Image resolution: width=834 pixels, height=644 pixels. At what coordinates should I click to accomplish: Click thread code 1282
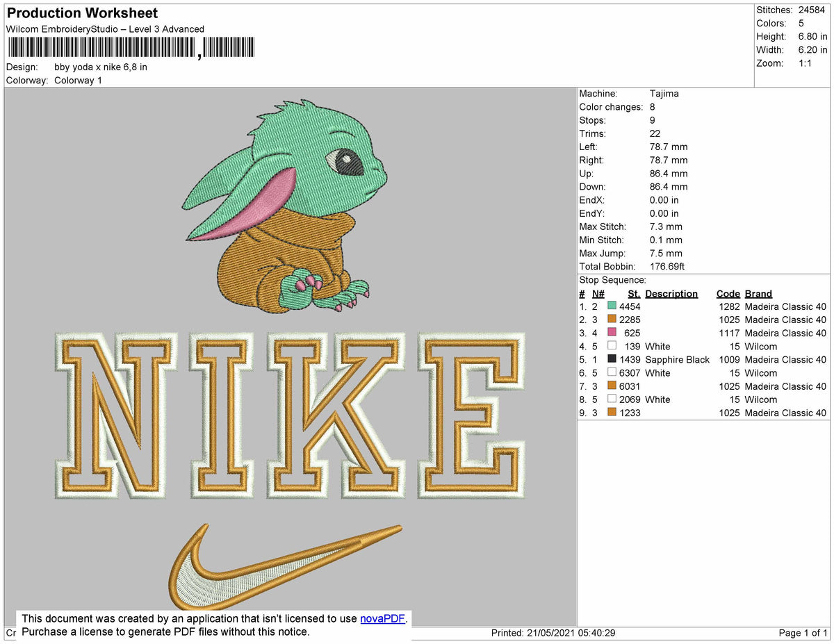[x=729, y=306]
